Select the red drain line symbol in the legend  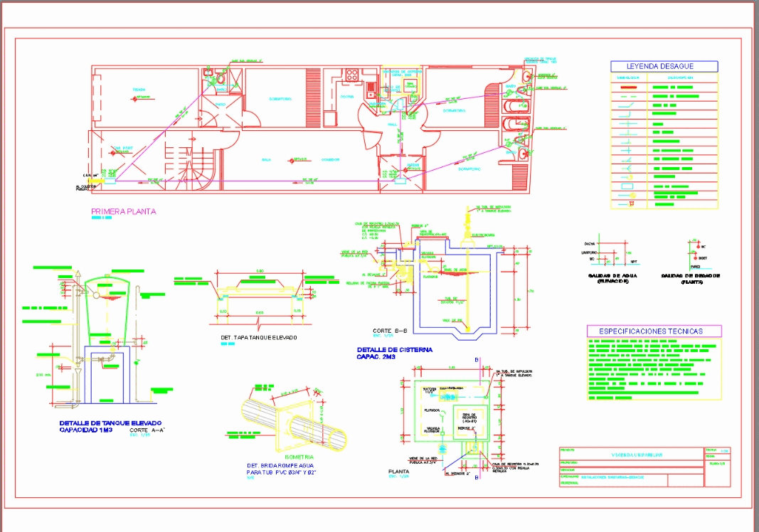point(629,87)
